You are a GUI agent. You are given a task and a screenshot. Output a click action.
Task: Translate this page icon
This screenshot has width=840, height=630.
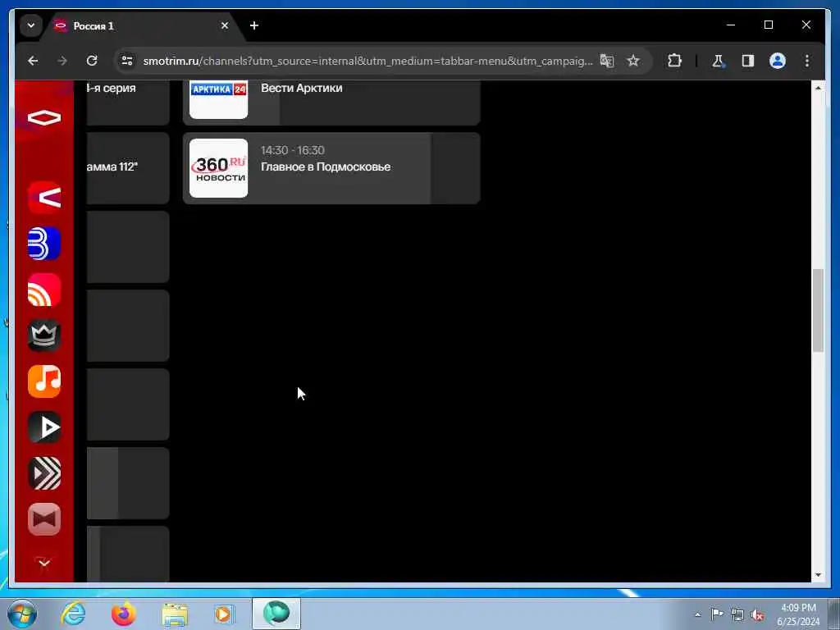click(606, 61)
